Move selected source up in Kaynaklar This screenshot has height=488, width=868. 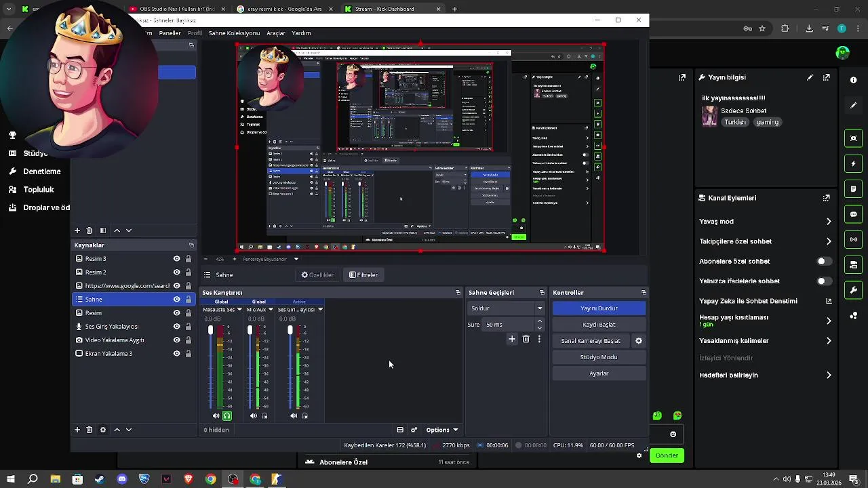tap(117, 430)
